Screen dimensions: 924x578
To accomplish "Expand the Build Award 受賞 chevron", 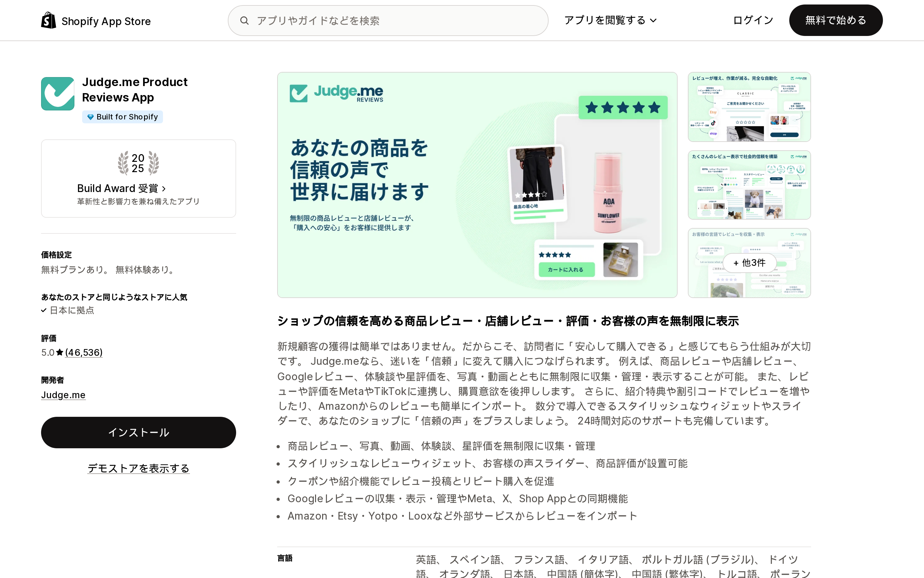I will point(164,188).
